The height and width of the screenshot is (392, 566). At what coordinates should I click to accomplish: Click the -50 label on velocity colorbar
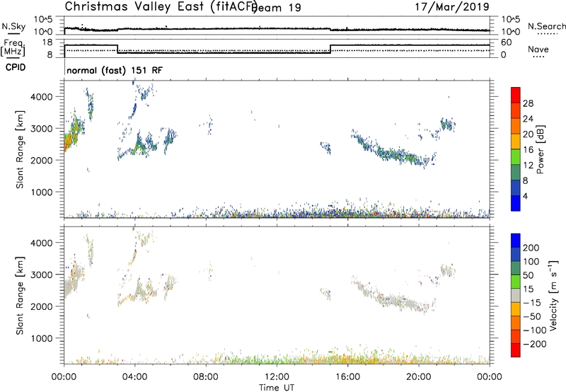[532, 316]
